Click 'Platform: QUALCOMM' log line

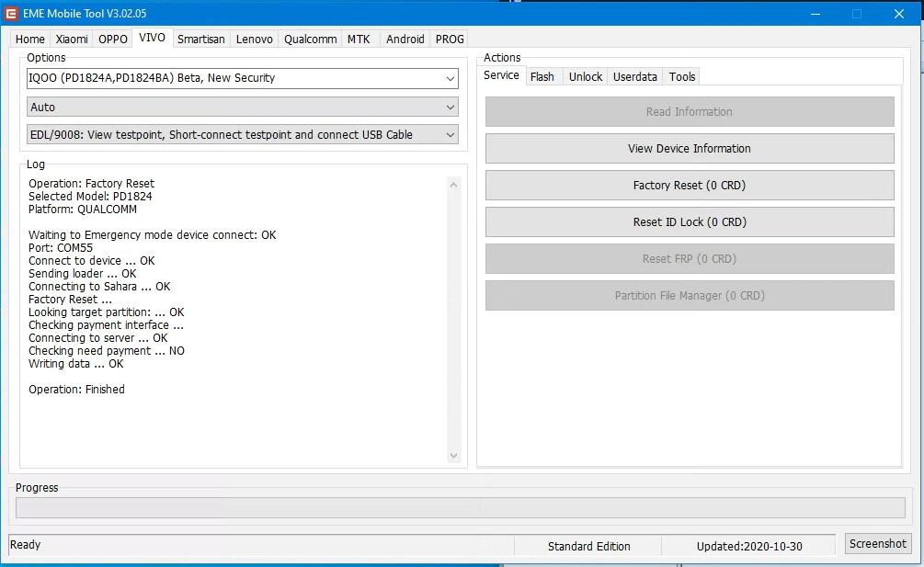tap(83, 210)
